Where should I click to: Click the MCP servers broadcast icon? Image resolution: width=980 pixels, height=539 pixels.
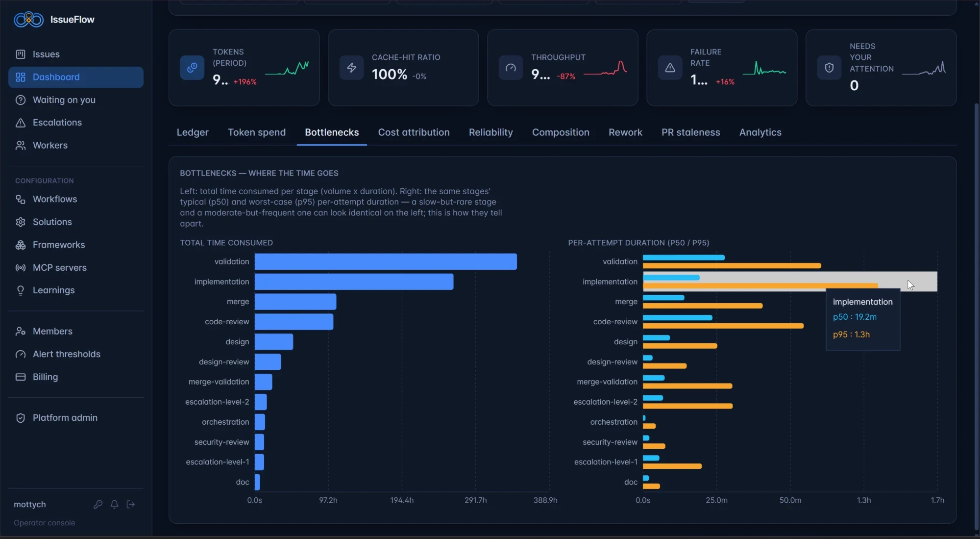pyautogui.click(x=21, y=268)
